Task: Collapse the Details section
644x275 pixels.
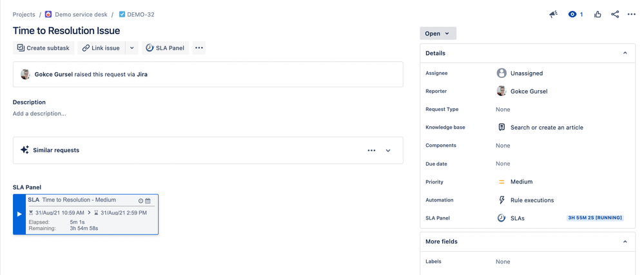Action: (625, 53)
